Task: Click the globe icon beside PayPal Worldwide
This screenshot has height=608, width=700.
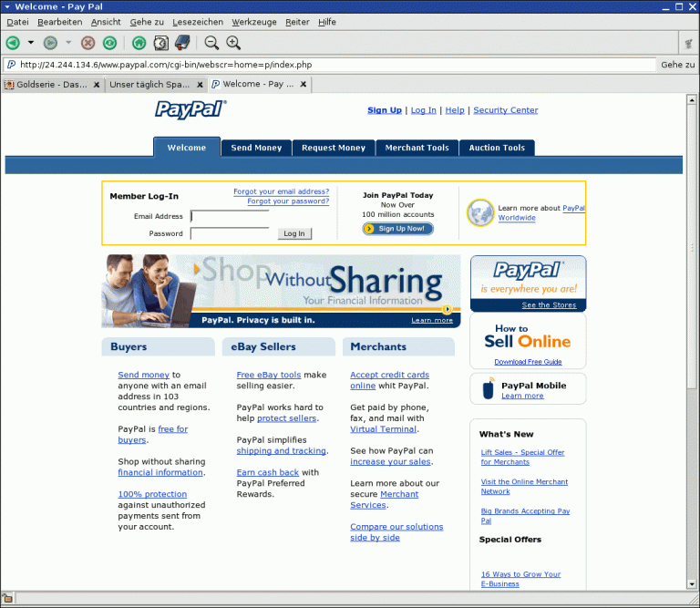Action: click(480, 212)
